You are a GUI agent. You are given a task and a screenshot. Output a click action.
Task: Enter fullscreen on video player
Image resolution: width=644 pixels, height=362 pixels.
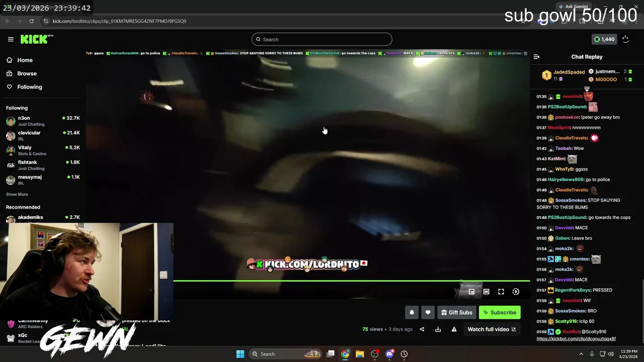click(501, 292)
